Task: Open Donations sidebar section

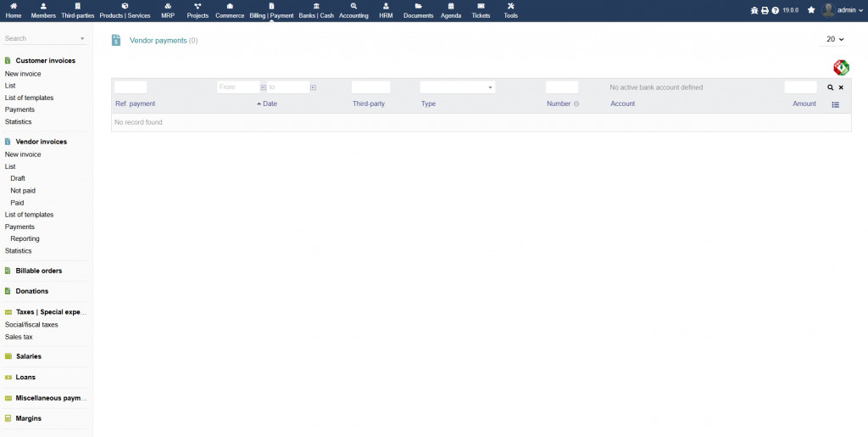Action: [32, 291]
